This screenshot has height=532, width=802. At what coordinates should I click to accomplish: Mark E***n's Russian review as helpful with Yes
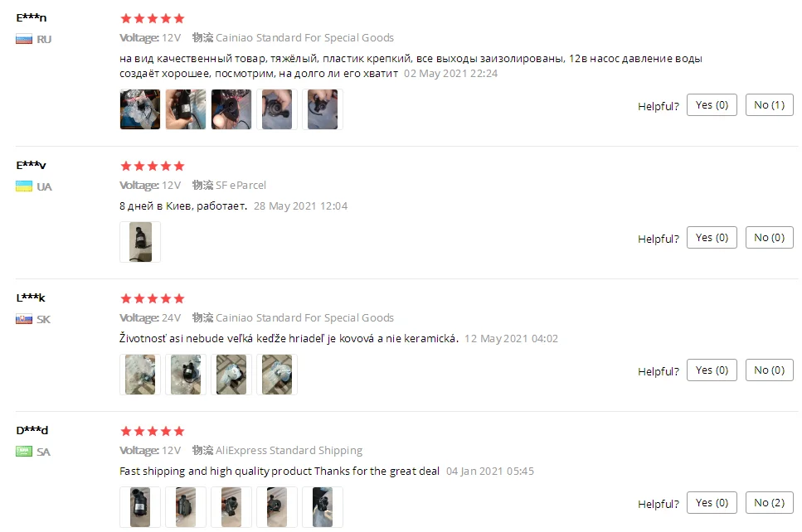(x=712, y=104)
